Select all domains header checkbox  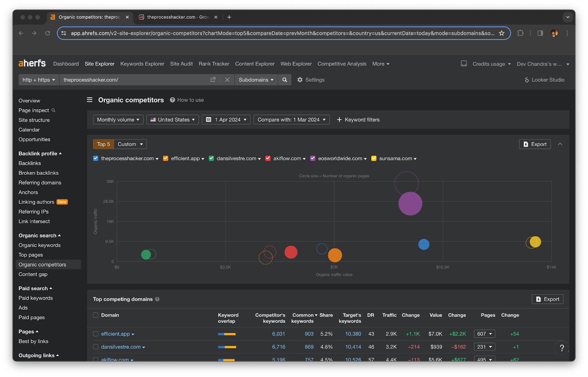point(96,315)
